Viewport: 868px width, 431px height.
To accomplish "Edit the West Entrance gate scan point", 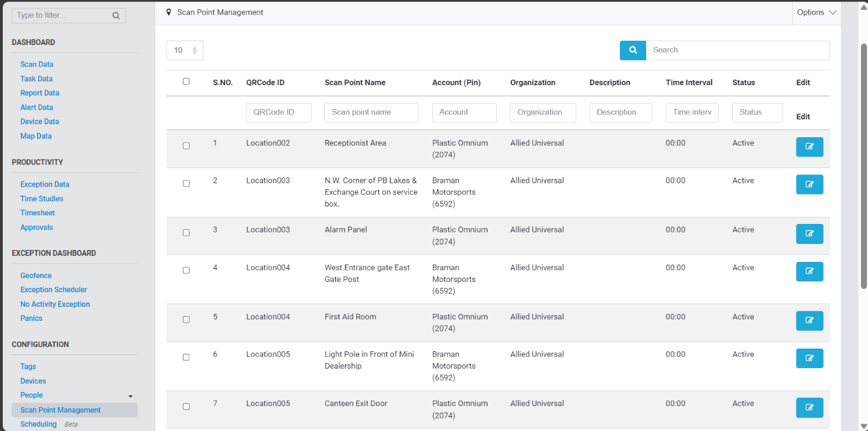I will click(x=809, y=272).
